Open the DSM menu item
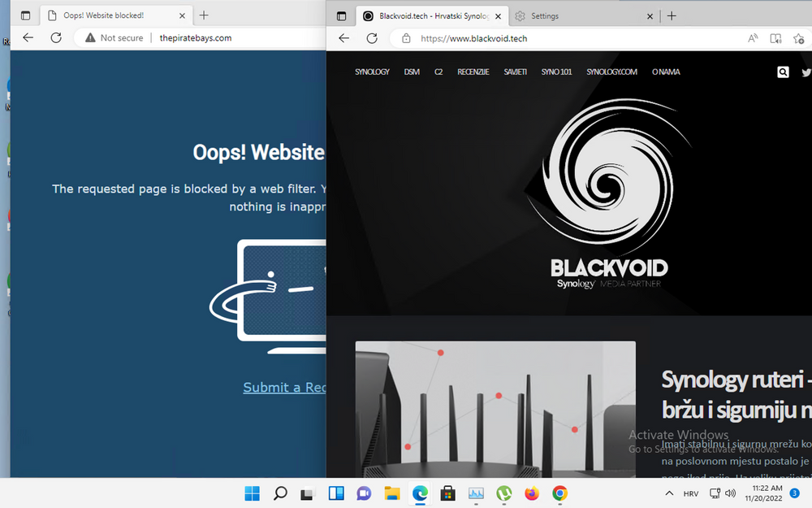This screenshot has height=508, width=812. click(412, 72)
